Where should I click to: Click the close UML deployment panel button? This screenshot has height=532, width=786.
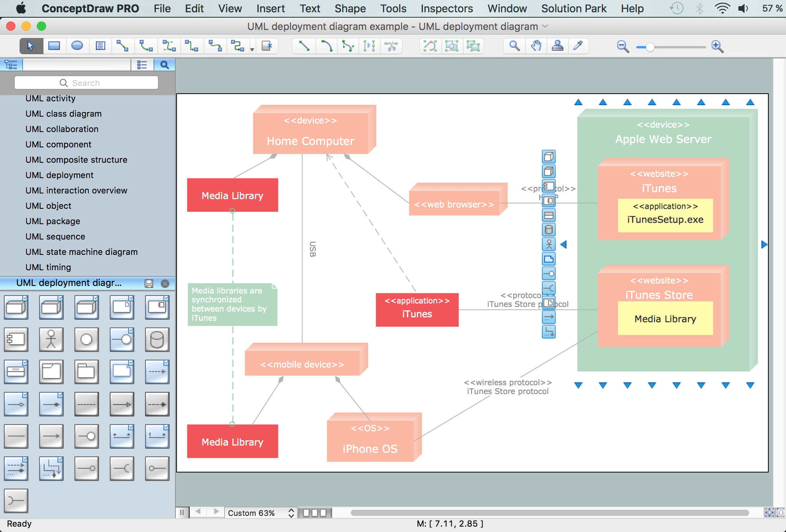165,283
